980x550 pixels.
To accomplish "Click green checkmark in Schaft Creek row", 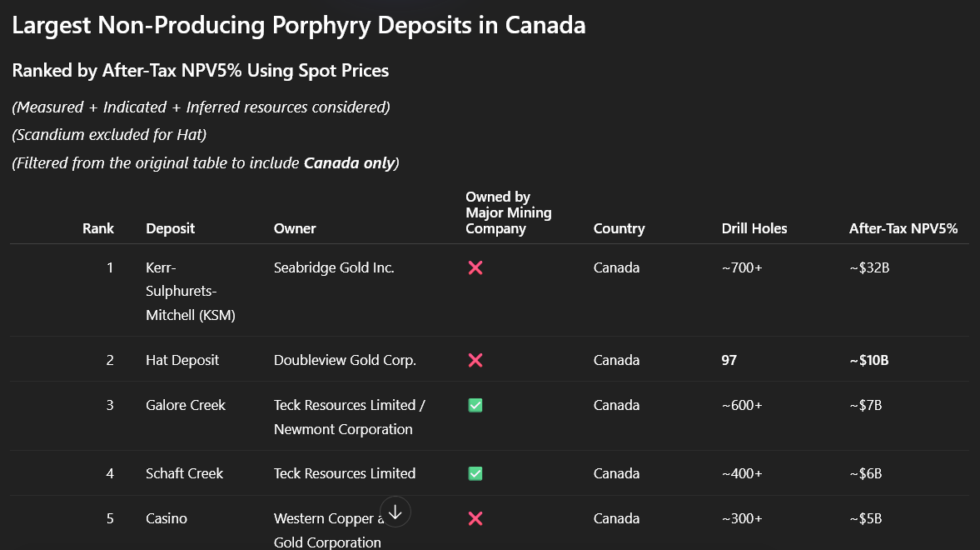I will (x=475, y=473).
